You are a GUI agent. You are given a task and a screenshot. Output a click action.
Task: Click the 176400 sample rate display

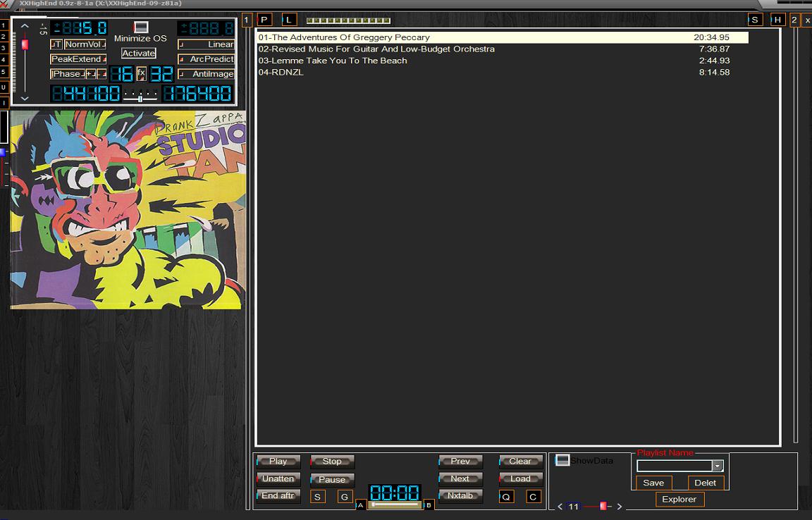197,94
